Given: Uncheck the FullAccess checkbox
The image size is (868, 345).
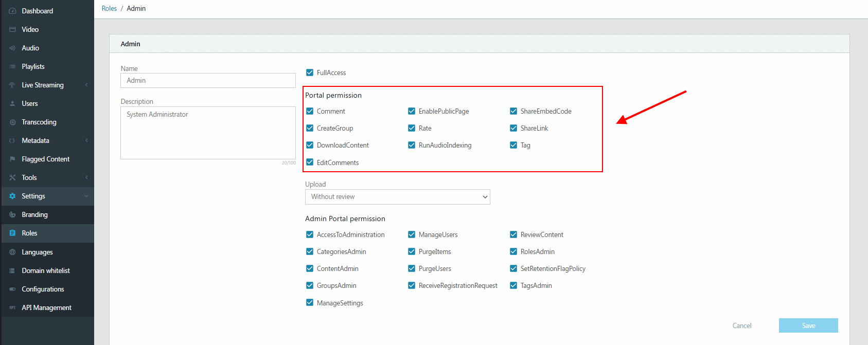Looking at the screenshot, I should coord(310,72).
